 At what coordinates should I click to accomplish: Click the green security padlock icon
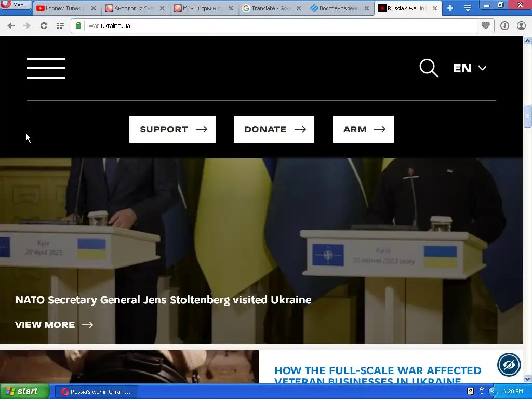pos(78,26)
